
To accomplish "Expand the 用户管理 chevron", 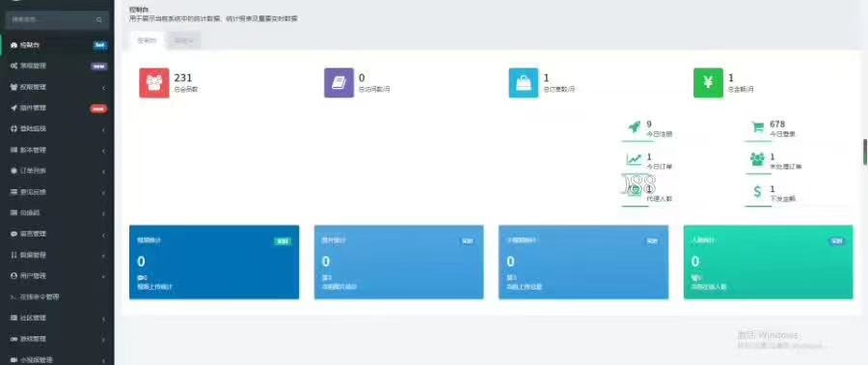I will coord(103,276).
